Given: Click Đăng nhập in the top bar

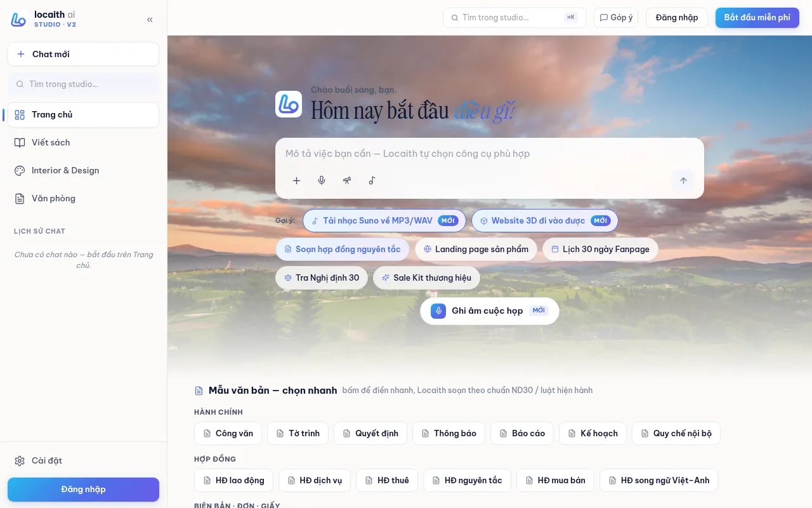Looking at the screenshot, I should click(x=677, y=18).
